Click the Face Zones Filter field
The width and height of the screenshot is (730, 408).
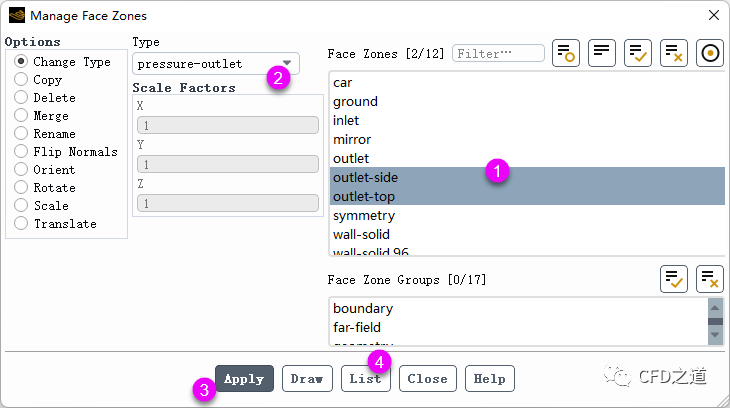coord(498,53)
